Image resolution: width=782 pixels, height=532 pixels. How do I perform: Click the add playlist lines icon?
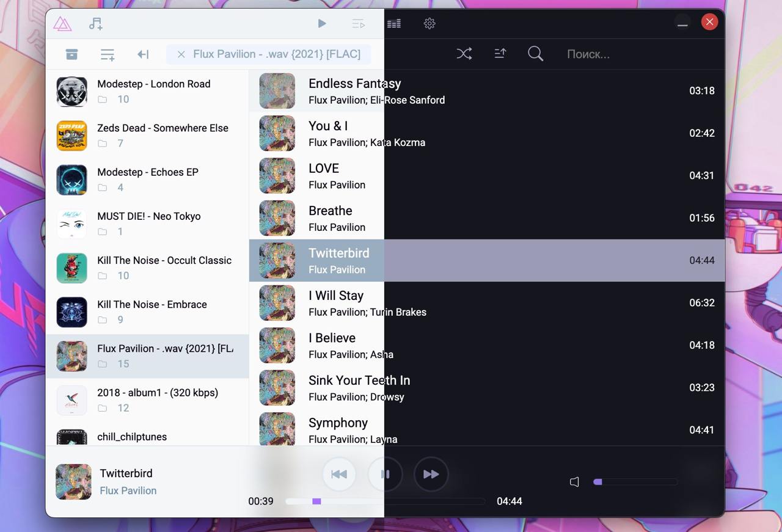(x=108, y=54)
